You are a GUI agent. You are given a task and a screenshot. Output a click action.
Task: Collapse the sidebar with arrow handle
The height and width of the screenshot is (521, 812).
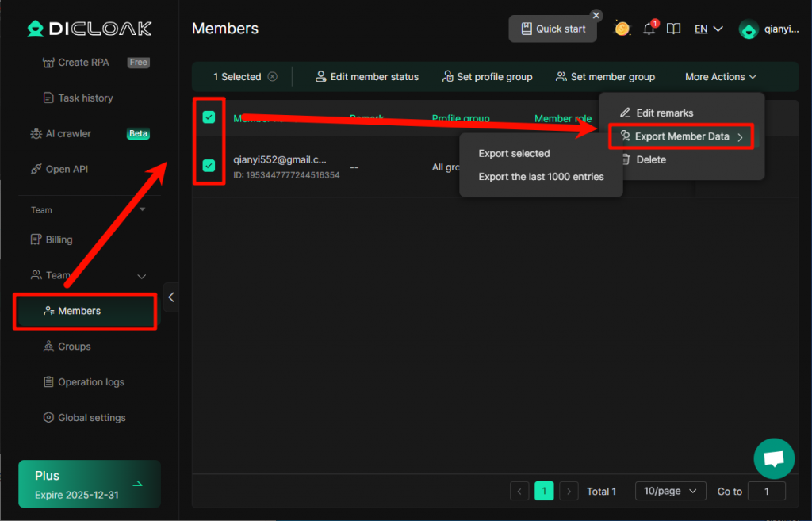tap(170, 297)
